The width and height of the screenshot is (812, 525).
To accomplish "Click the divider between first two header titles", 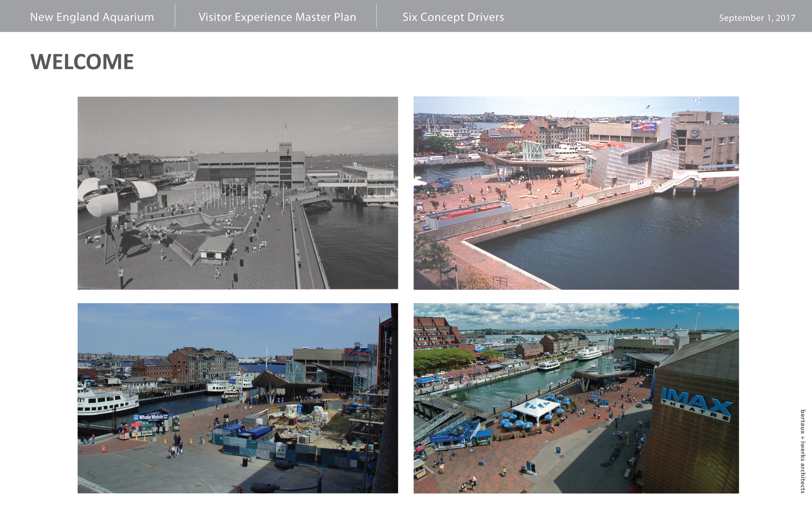I will click(x=175, y=16).
